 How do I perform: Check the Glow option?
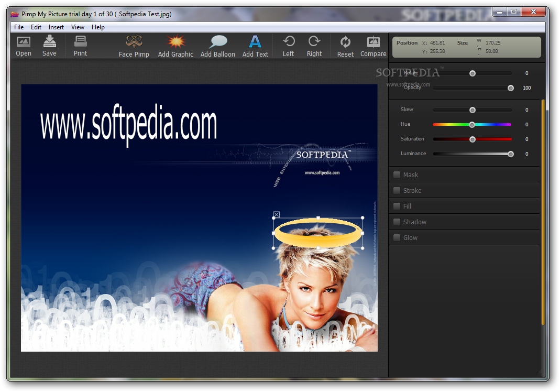coord(397,237)
